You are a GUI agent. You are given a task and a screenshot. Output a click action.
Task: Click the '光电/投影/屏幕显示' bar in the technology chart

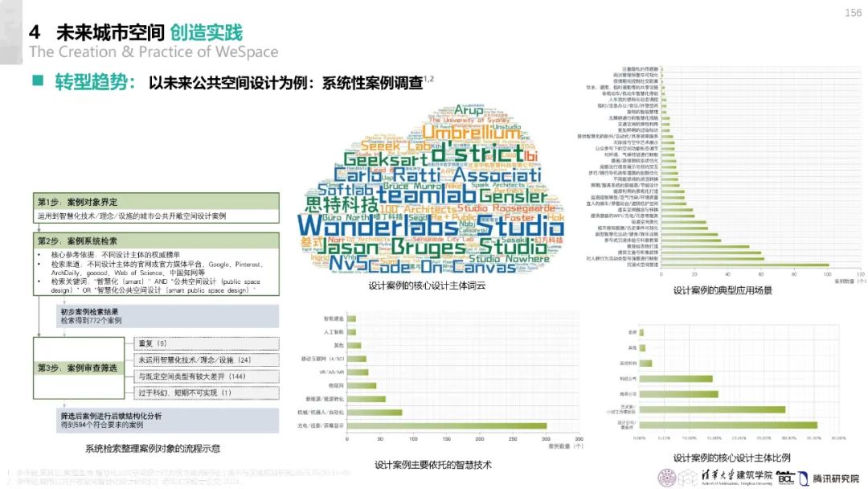pos(447,426)
